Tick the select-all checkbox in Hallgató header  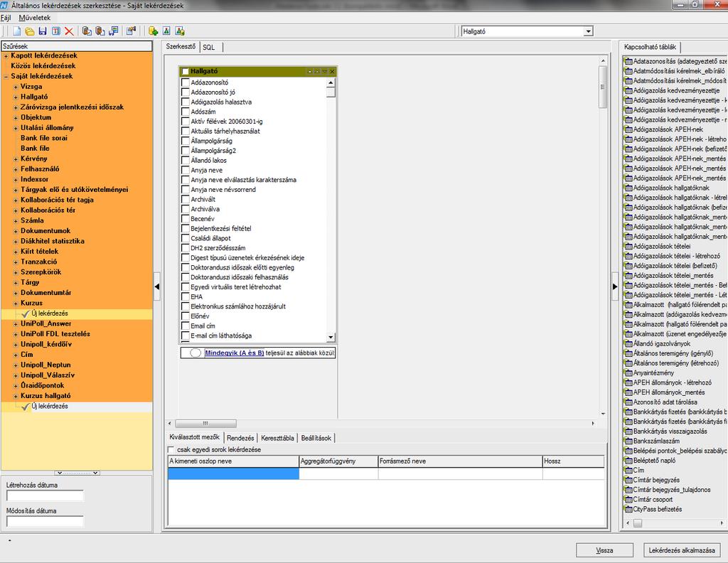click(x=186, y=72)
